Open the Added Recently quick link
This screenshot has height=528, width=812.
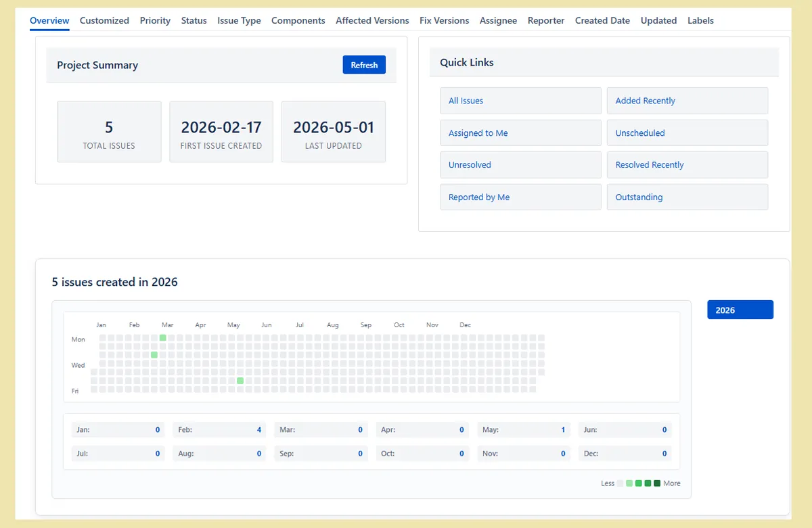pyautogui.click(x=687, y=101)
